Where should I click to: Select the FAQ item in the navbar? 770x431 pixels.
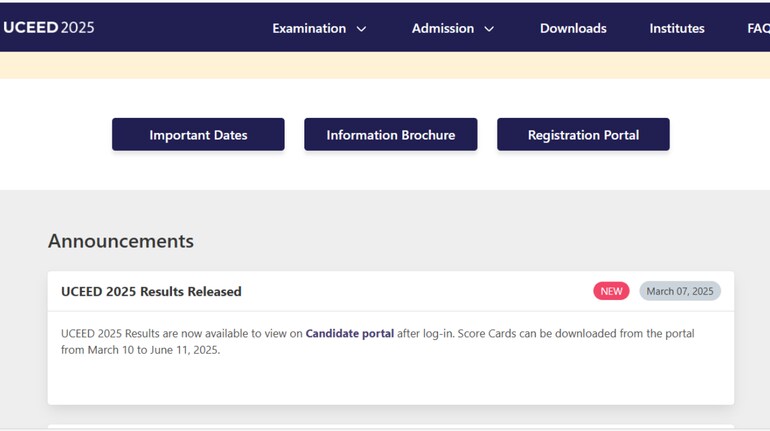(758, 28)
